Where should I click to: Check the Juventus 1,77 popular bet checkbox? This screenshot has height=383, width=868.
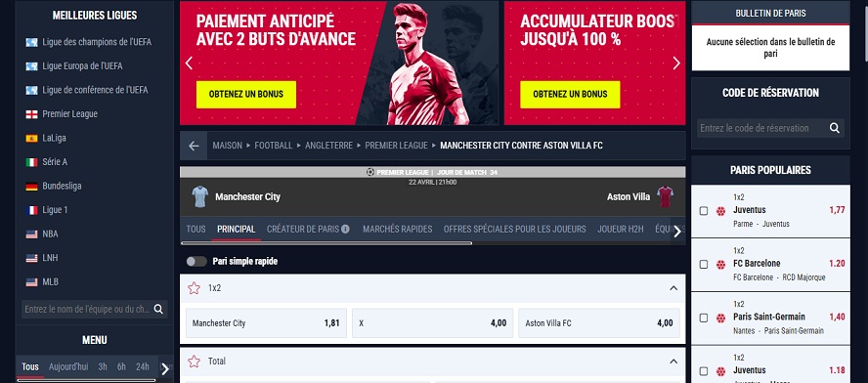704,211
